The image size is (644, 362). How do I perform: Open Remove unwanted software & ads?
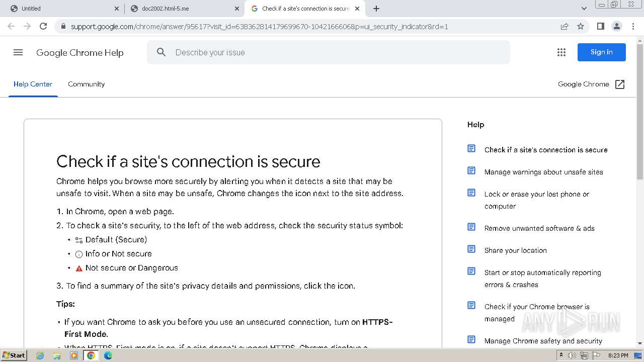click(539, 228)
